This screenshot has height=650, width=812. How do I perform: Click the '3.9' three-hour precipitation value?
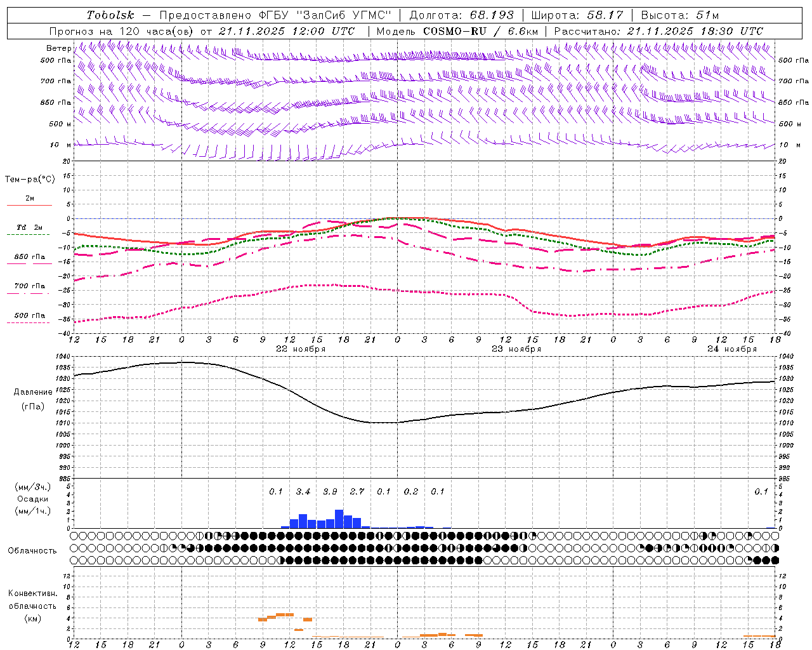click(330, 492)
